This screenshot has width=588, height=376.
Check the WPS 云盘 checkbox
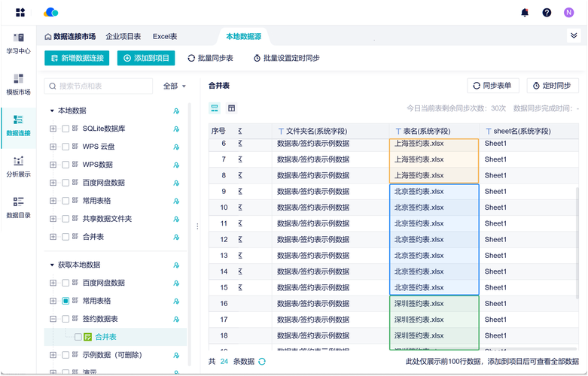[x=66, y=147]
